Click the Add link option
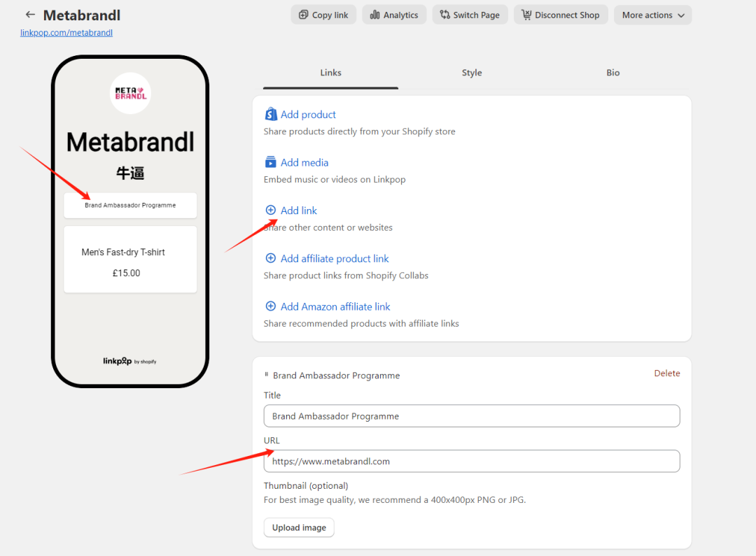This screenshot has height=556, width=756. click(x=298, y=211)
